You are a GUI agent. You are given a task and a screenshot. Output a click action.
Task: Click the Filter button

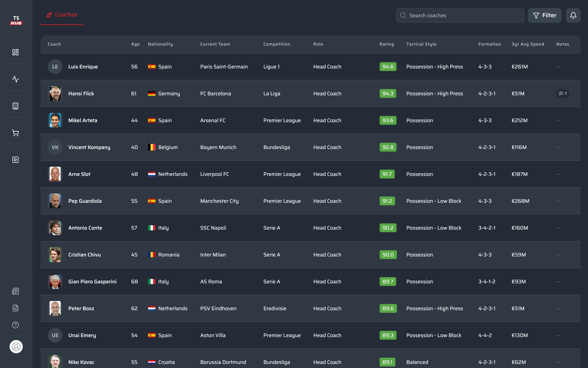[544, 15]
